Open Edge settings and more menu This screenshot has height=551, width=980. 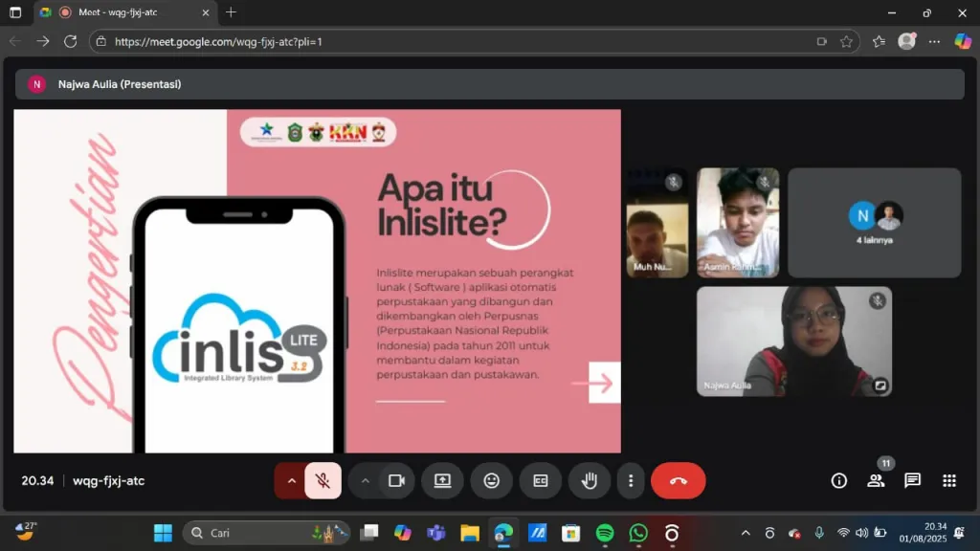tap(934, 42)
